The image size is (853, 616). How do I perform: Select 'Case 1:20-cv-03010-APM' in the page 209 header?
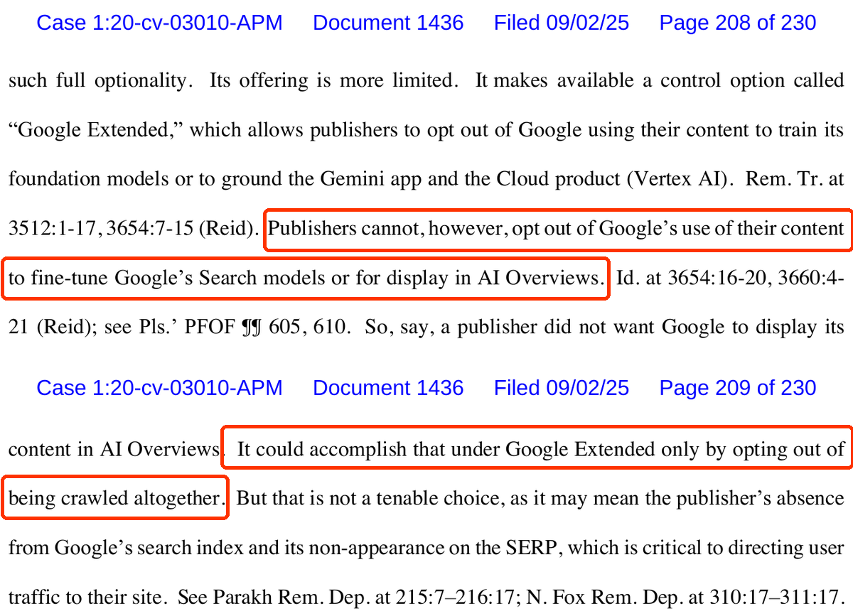[x=159, y=388]
